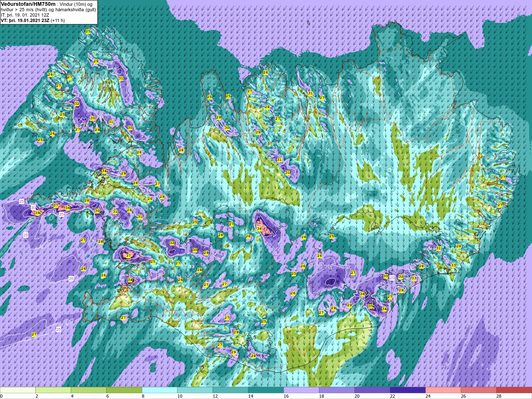Screen dimensions: 532x399
Task: Pick the 4–6 m/s green legend swatch
Action: tap(89, 390)
